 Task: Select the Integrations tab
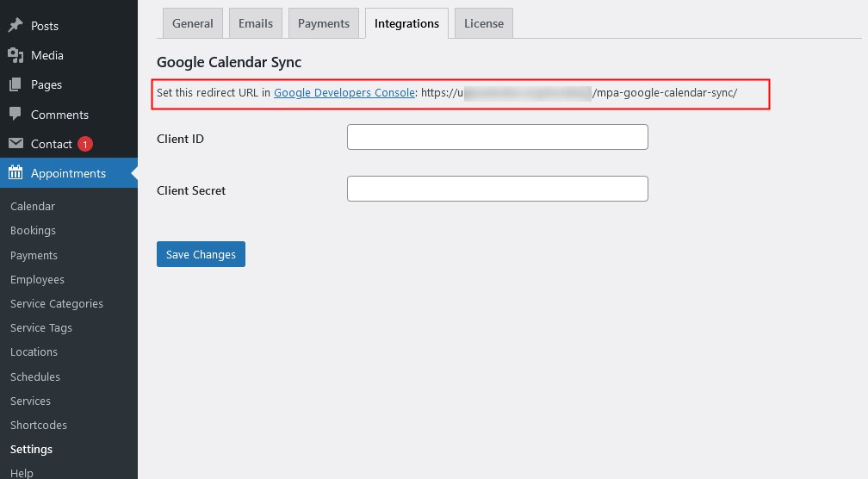tap(406, 23)
